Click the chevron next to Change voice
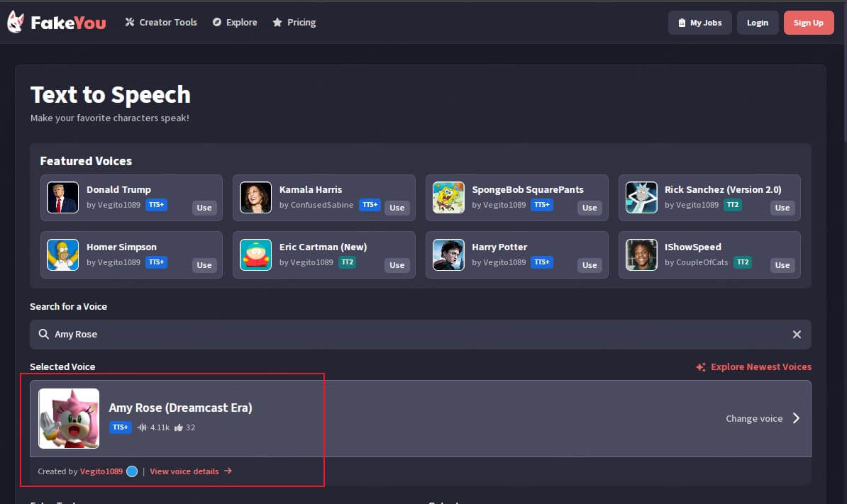The image size is (847, 504). (796, 418)
